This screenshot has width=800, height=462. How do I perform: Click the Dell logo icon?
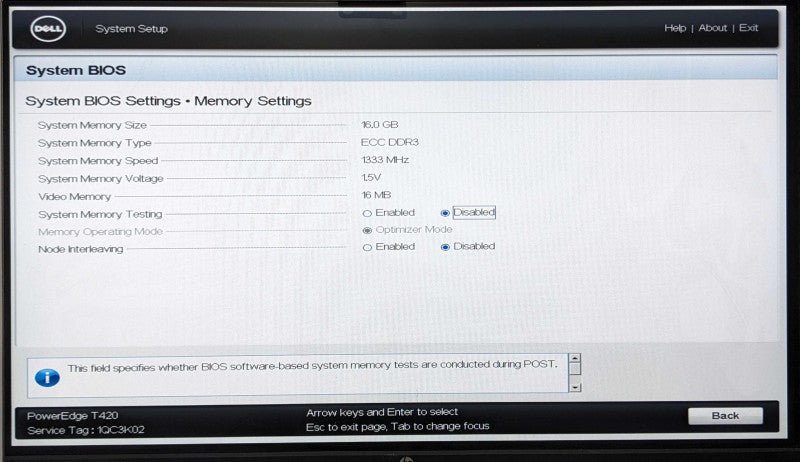(x=48, y=29)
